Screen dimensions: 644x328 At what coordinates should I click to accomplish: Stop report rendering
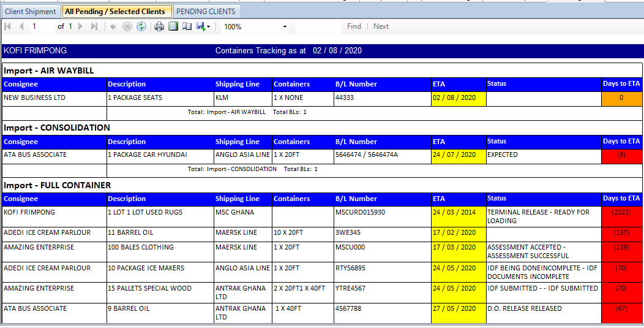127,26
